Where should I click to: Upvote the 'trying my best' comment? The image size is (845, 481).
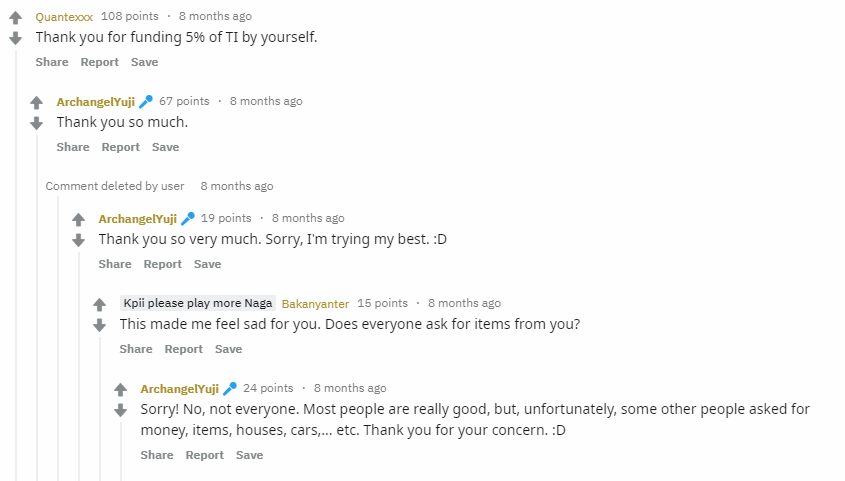click(x=79, y=219)
